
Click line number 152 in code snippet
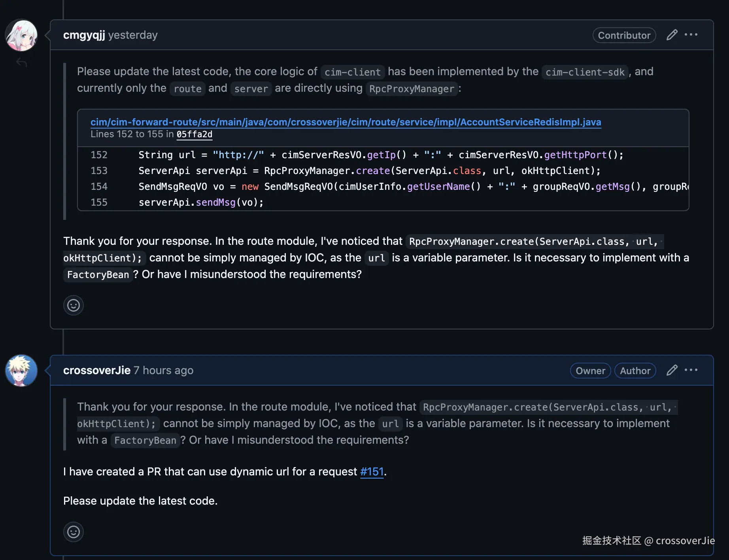[x=99, y=155]
